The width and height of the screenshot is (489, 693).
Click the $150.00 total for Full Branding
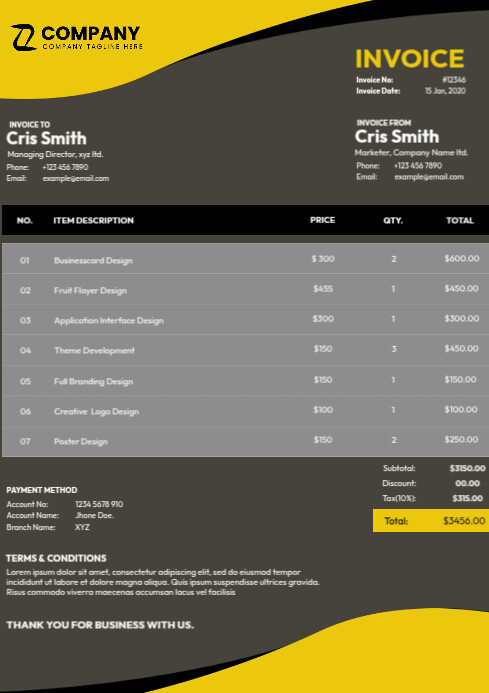coord(460,380)
